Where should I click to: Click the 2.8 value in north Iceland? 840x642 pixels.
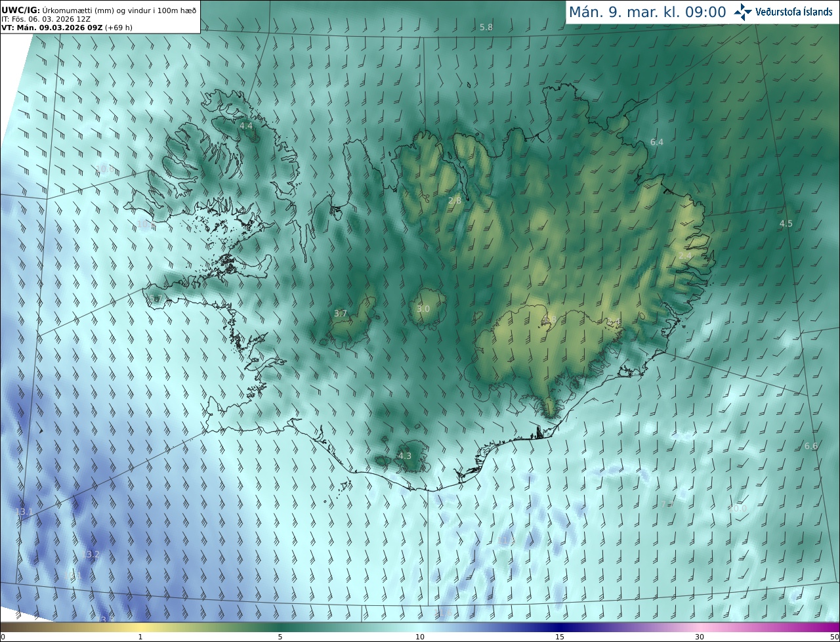click(x=454, y=200)
